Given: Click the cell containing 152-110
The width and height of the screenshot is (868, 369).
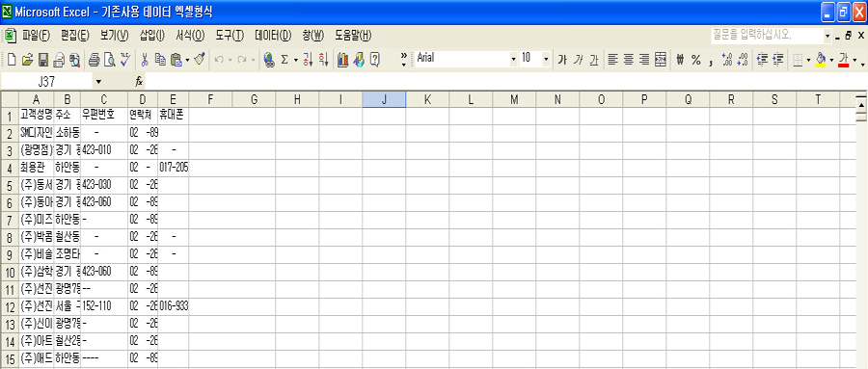Looking at the screenshot, I should (x=104, y=307).
